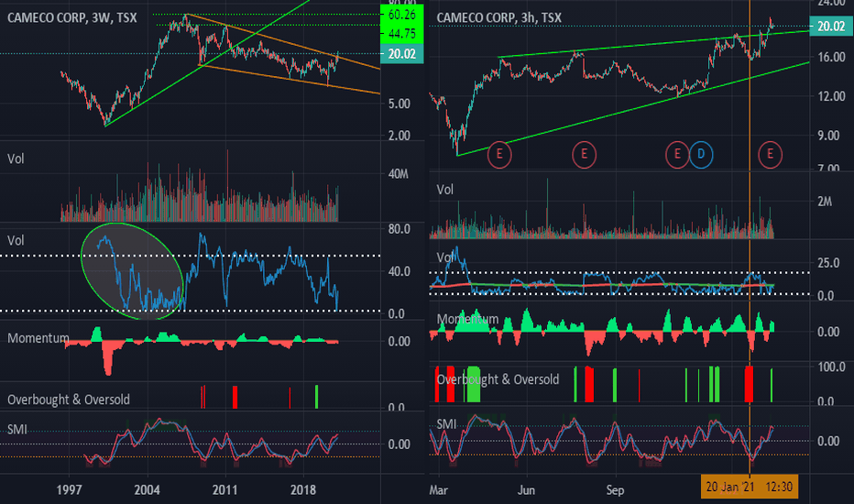Click the earnings E marker next to the orange vertical line
Image resolution: width=854 pixels, height=504 pixels.
tap(770, 154)
